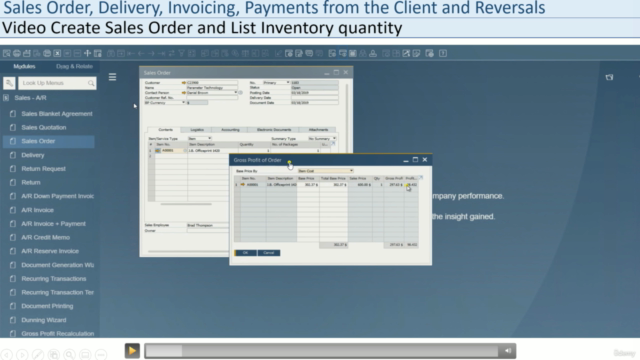Image resolution: width=640 pixels, height=360 pixels.
Task: Open the Primary series dropdown in Sales Order
Action: (x=288, y=82)
